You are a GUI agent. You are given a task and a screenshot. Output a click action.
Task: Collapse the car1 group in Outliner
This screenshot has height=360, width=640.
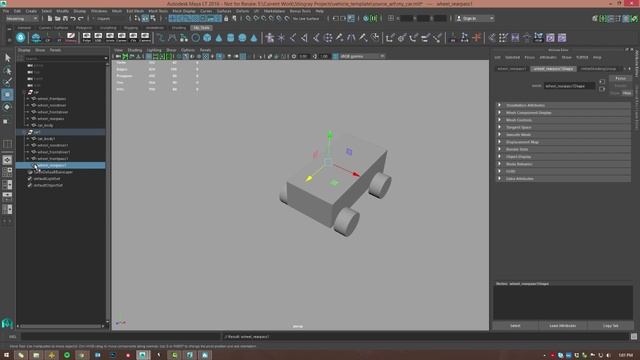[x=24, y=132]
